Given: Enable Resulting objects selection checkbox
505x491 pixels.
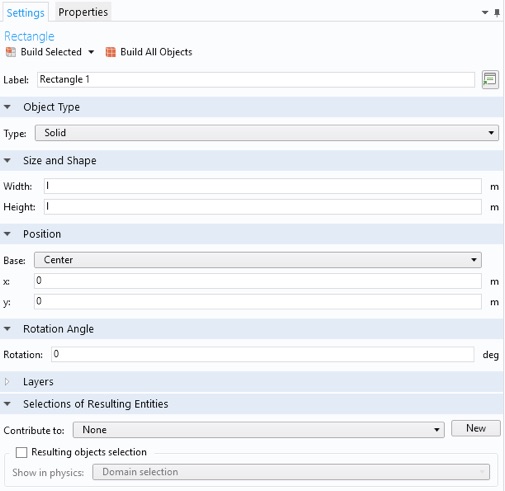Looking at the screenshot, I should (x=22, y=452).
